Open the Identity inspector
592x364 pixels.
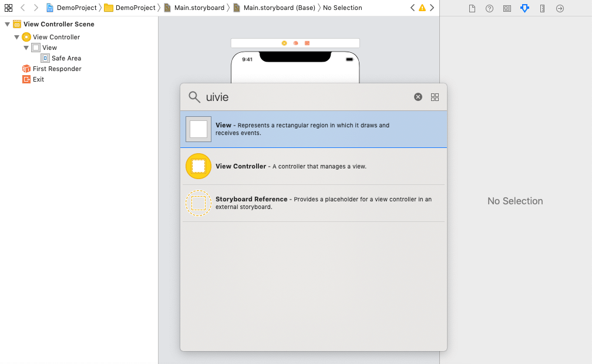pyautogui.click(x=507, y=8)
